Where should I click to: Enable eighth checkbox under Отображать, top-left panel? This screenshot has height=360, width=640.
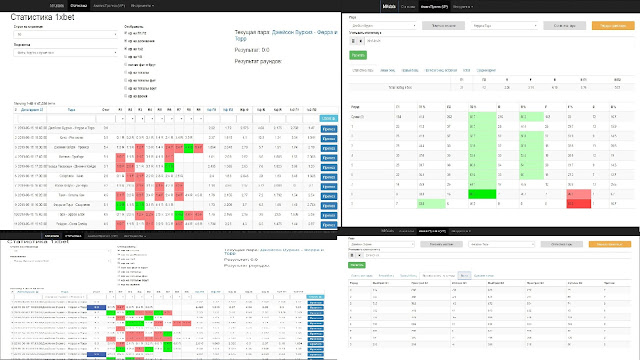click(x=126, y=88)
